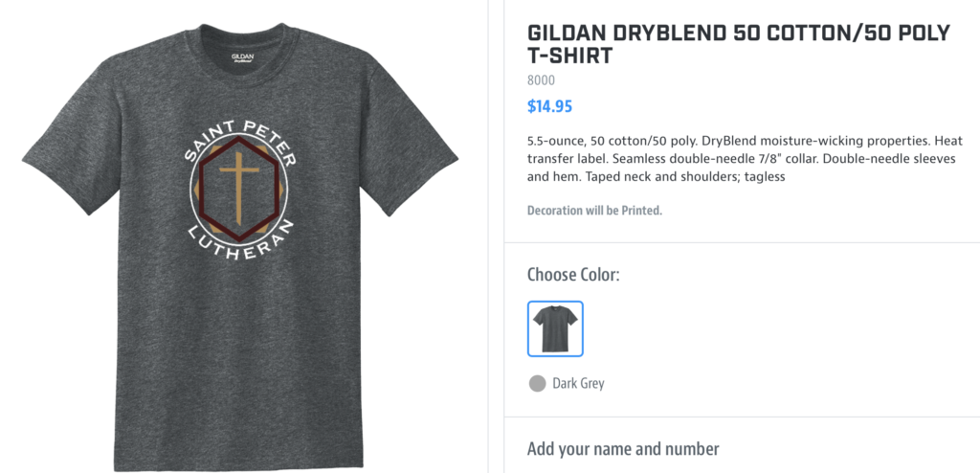Click the product description paragraph
This screenshot has height=473, width=980.
tap(745, 158)
